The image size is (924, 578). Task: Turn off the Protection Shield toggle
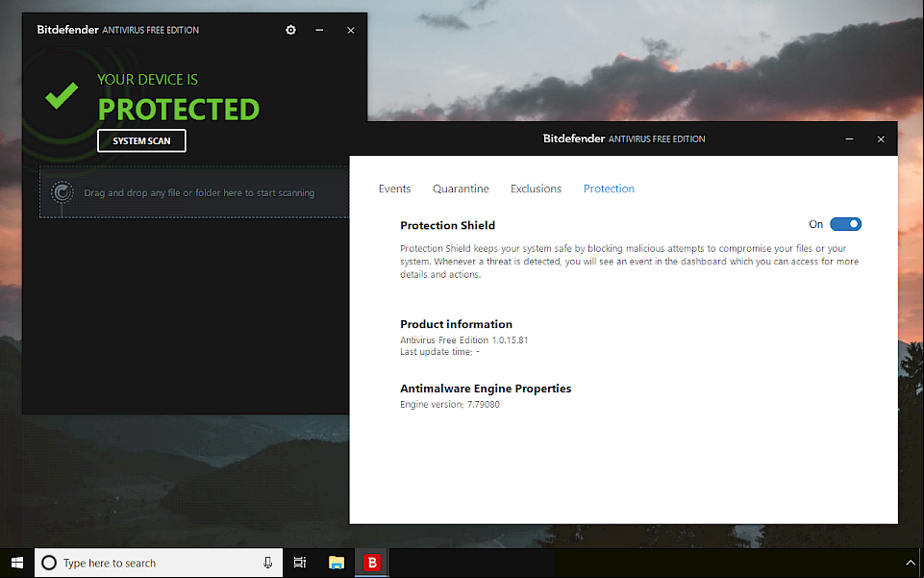[845, 224]
